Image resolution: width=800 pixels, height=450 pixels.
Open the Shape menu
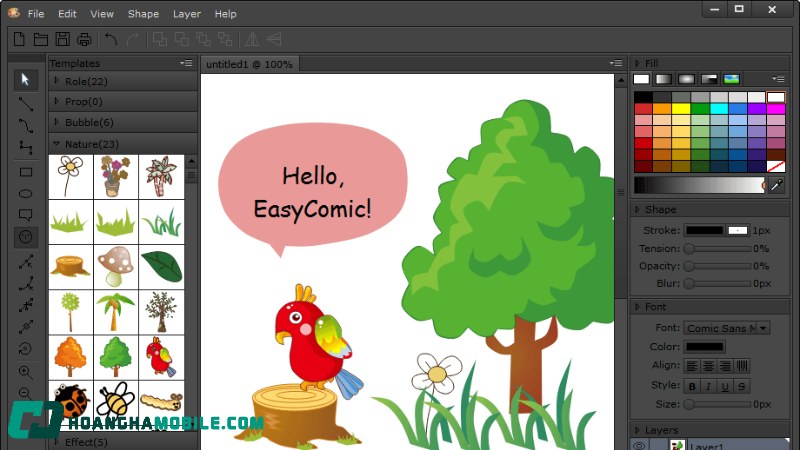click(143, 14)
